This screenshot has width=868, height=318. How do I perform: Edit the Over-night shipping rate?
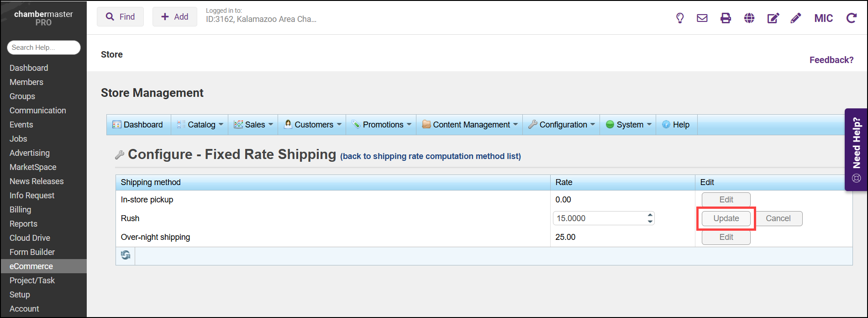pyautogui.click(x=726, y=237)
